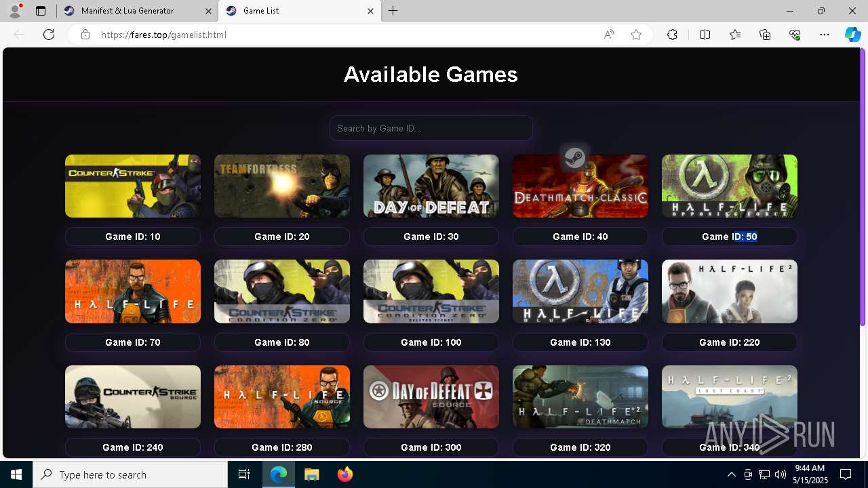
Task: Open Counter-Strike game thumbnail
Action: coord(133,186)
